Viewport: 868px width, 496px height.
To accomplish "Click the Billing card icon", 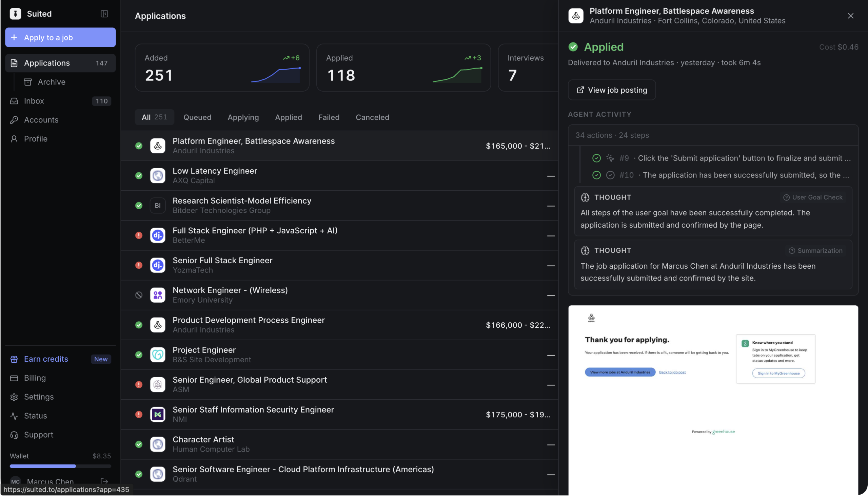I will click(x=14, y=378).
